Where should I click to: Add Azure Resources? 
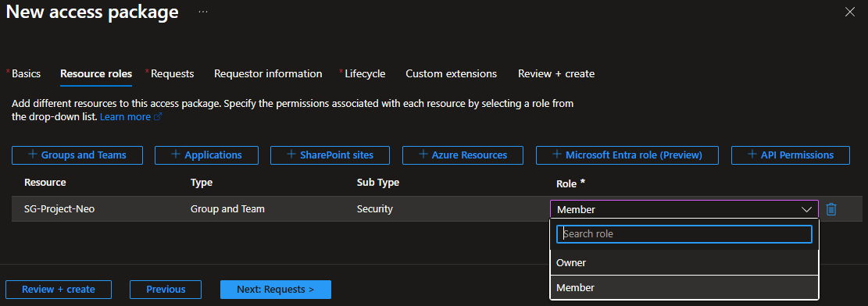463,155
